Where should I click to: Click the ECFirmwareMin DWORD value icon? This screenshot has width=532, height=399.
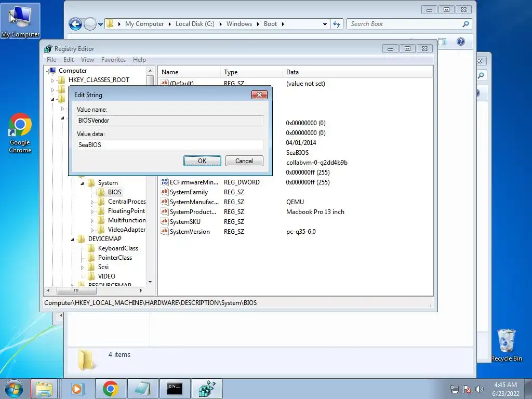[165, 182]
